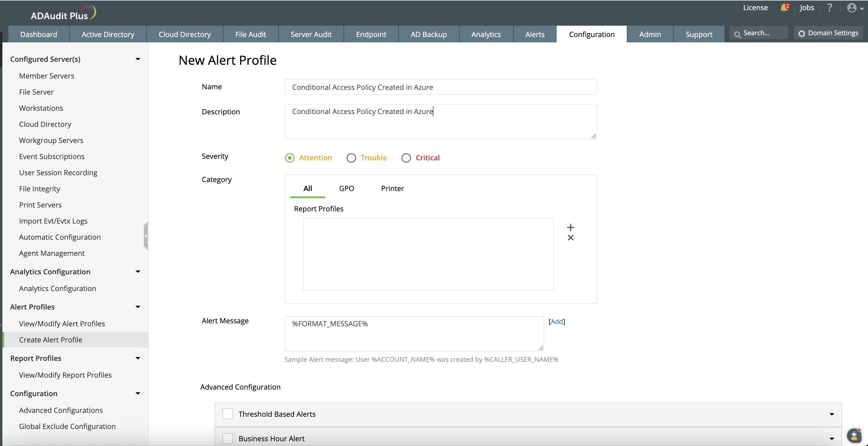Select the Trouble severity option
The height and width of the screenshot is (446, 868).
(x=351, y=158)
